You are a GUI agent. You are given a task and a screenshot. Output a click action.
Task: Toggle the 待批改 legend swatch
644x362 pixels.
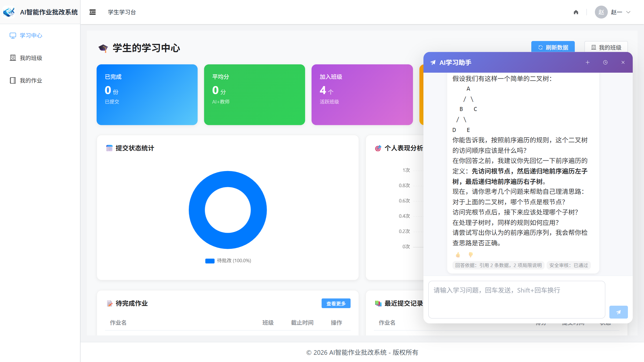(210, 261)
